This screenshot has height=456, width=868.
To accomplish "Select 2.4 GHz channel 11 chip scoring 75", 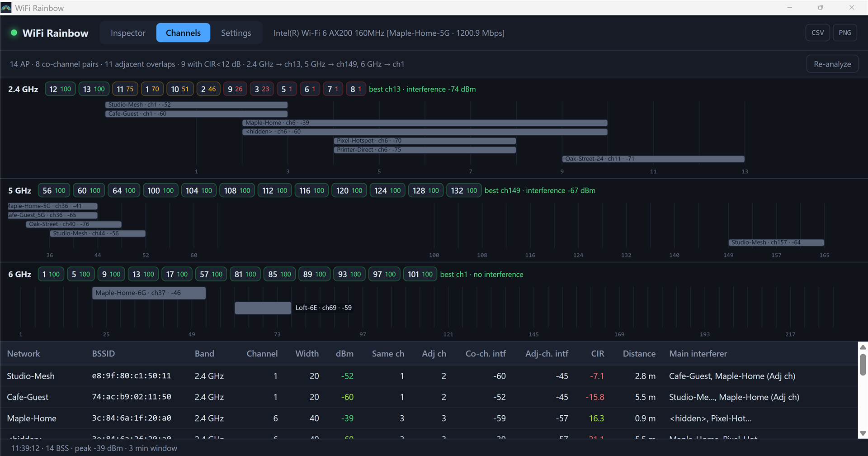I will (x=125, y=89).
